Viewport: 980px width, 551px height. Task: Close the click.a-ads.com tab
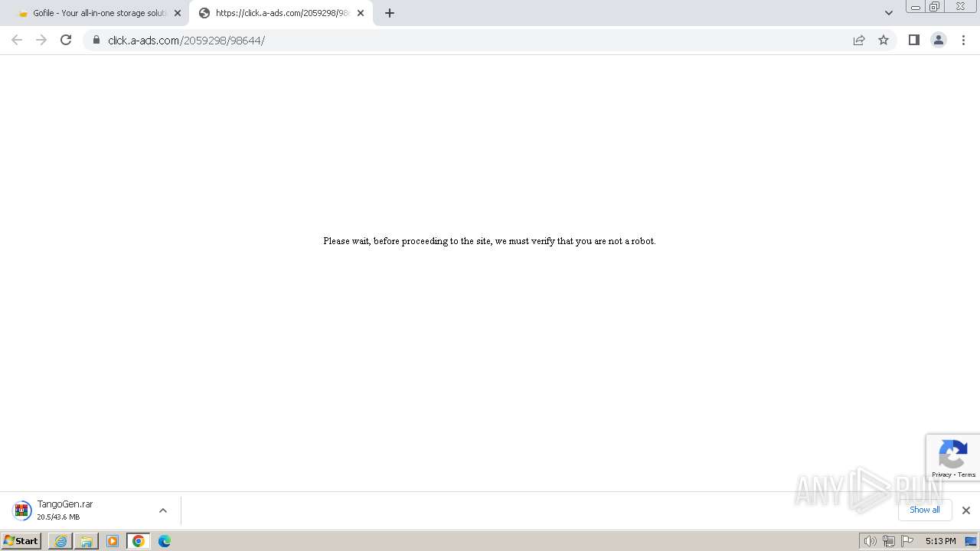pos(361,13)
